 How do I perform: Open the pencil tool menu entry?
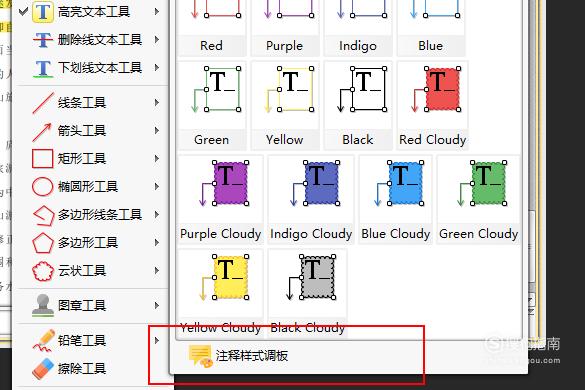[90, 340]
